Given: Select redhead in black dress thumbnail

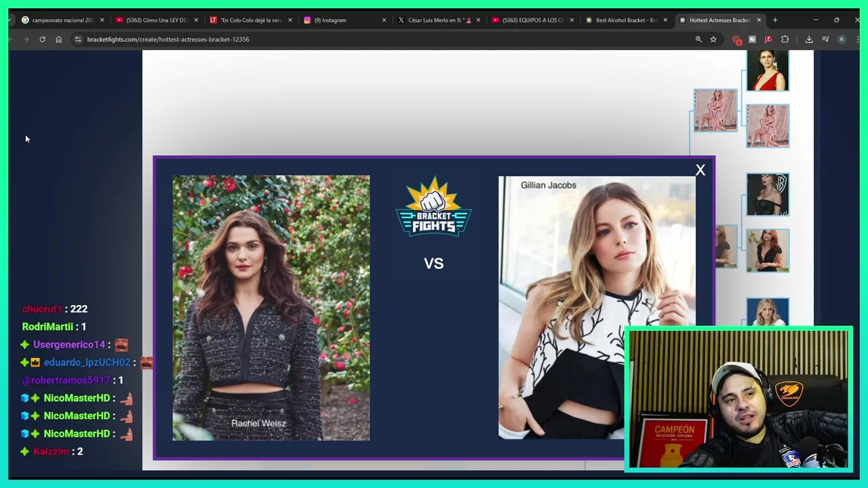Looking at the screenshot, I should coord(768,251).
